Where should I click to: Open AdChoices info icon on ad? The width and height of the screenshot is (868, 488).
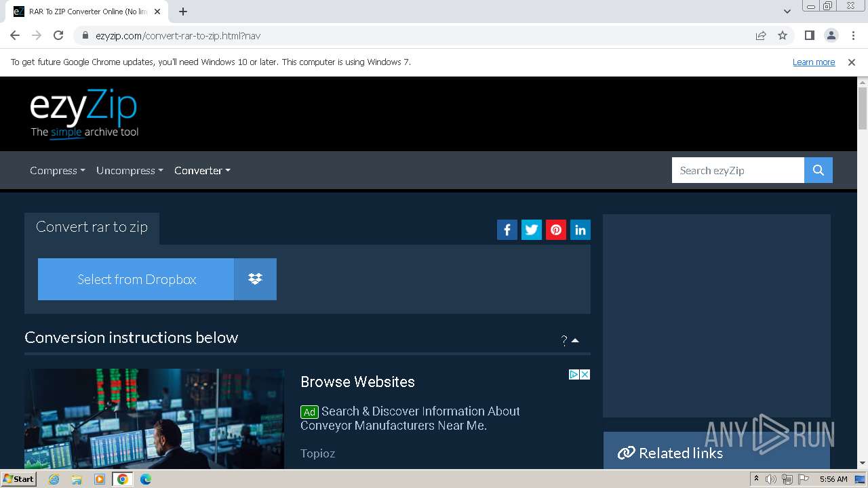pos(574,374)
